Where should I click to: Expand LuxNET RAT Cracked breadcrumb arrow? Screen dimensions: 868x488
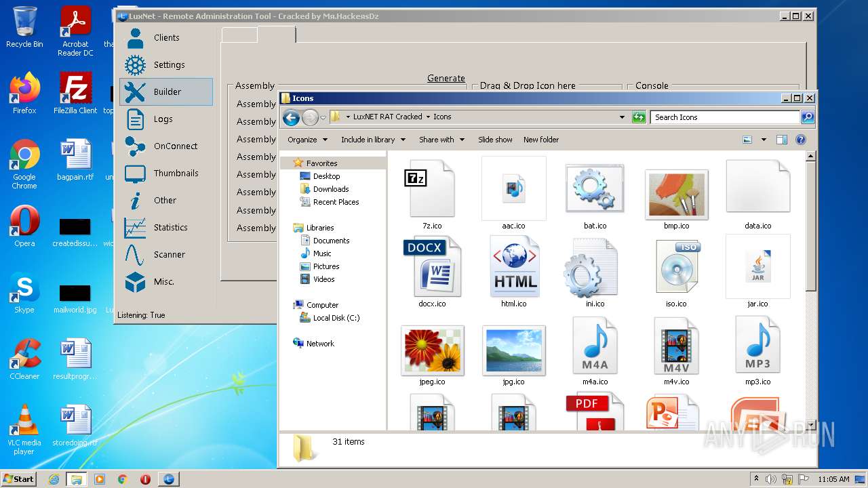[428, 117]
